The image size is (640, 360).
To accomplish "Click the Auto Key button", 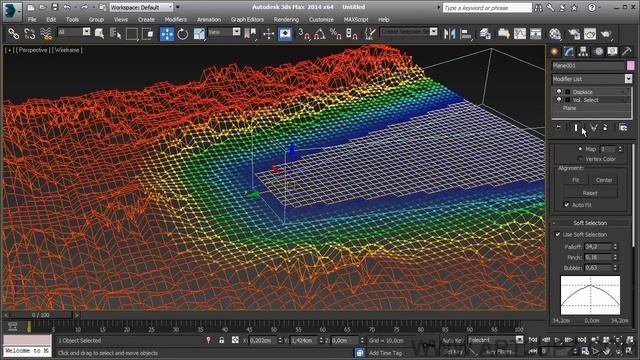I will pos(452,340).
